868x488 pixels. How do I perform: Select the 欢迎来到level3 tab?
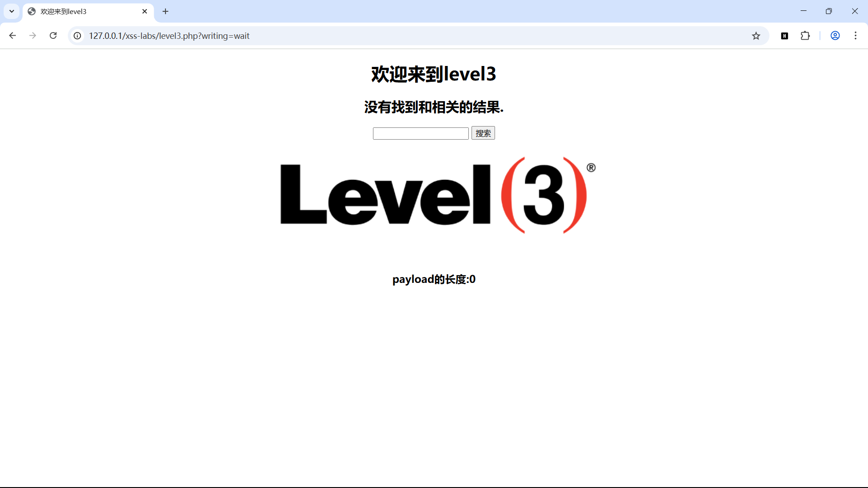click(x=88, y=11)
